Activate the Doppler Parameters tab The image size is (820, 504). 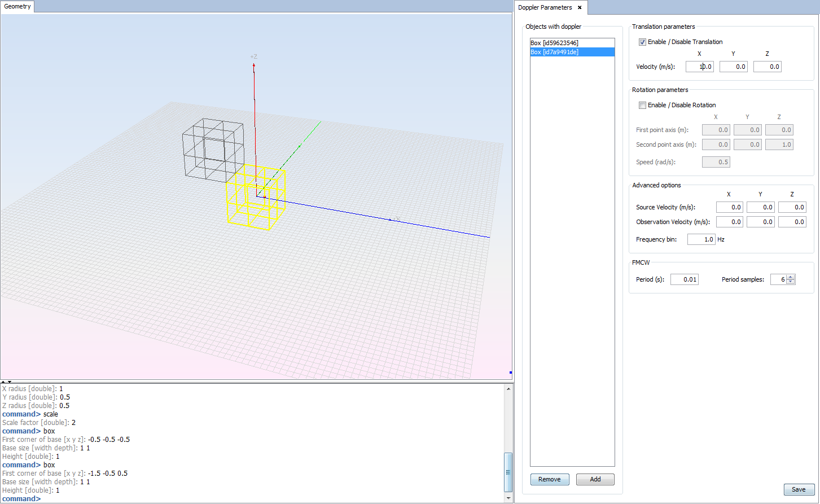pos(545,8)
